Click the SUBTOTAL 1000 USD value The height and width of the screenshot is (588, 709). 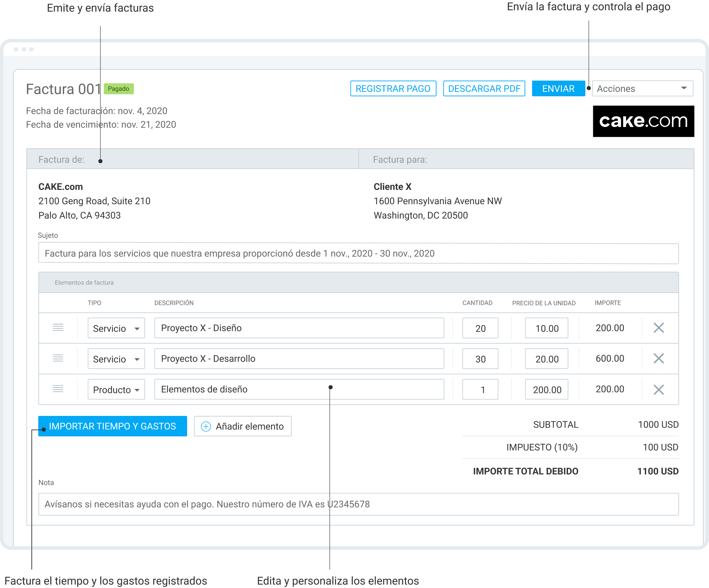click(658, 425)
